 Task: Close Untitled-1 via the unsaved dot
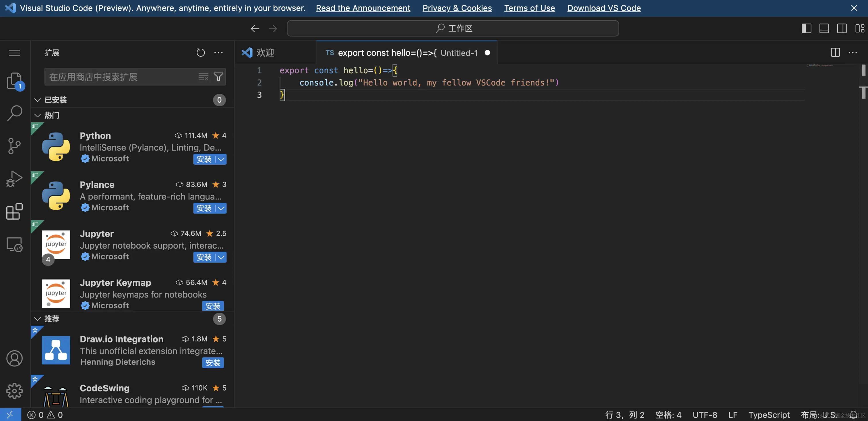click(487, 53)
